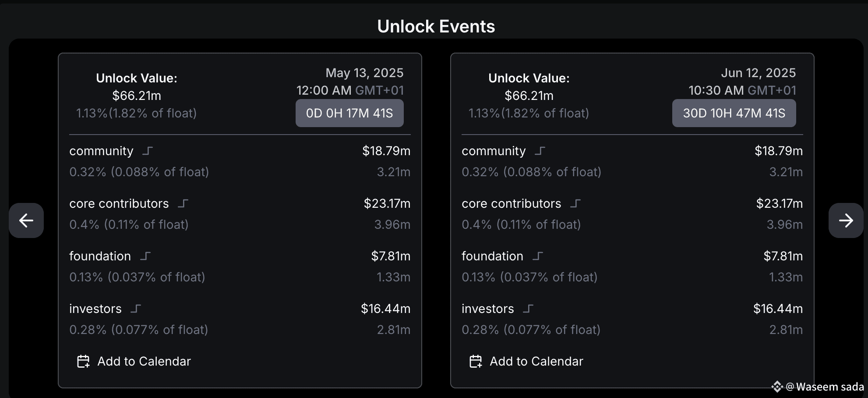The width and height of the screenshot is (868, 398).
Task: Click step icon beside foundation in May 13 card
Action: (145, 256)
